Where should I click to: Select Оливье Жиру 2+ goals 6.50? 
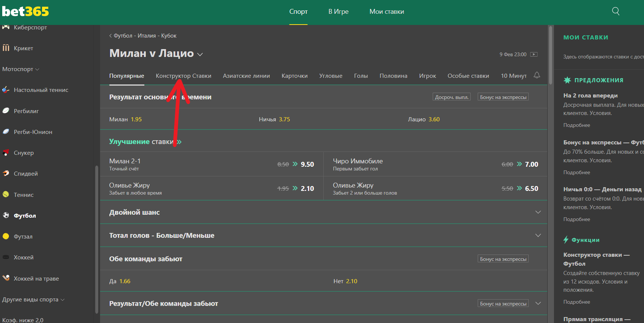pos(435,188)
